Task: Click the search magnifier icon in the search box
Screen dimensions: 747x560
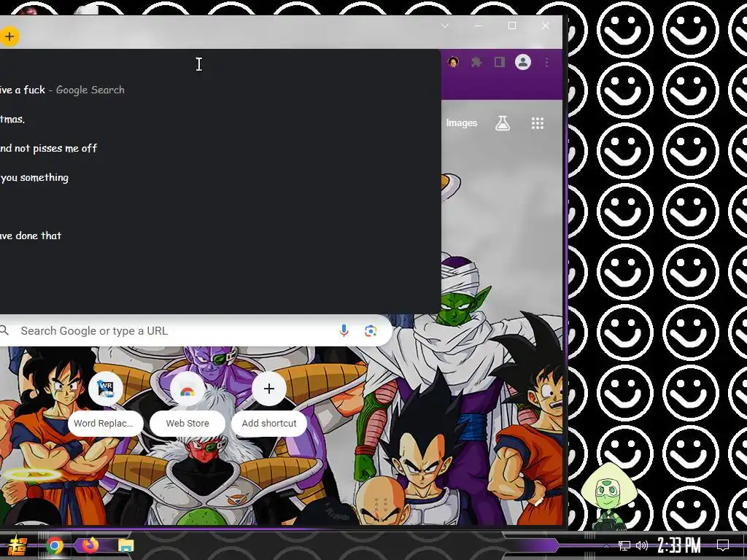Action: point(4,330)
